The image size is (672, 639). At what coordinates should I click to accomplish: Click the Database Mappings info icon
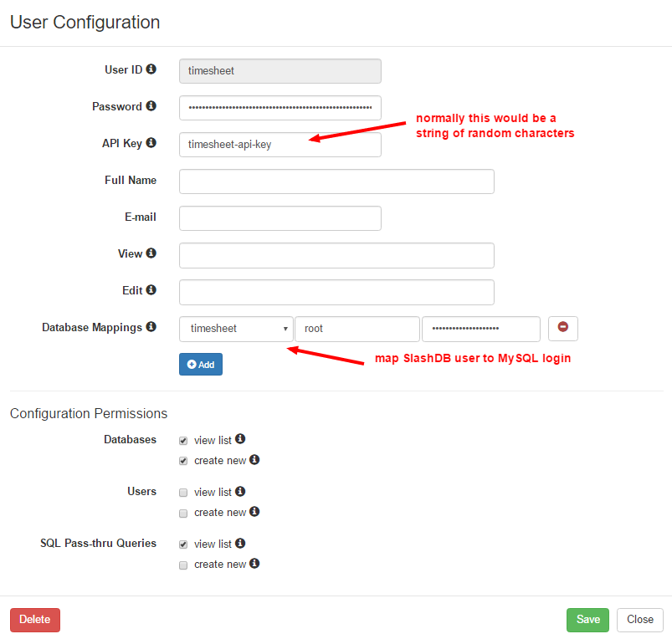click(x=151, y=327)
